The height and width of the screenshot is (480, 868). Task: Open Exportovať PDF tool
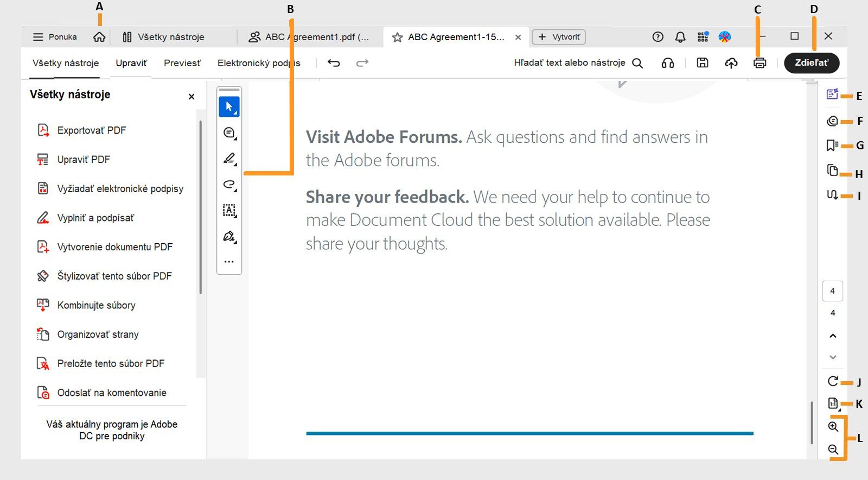coord(91,130)
